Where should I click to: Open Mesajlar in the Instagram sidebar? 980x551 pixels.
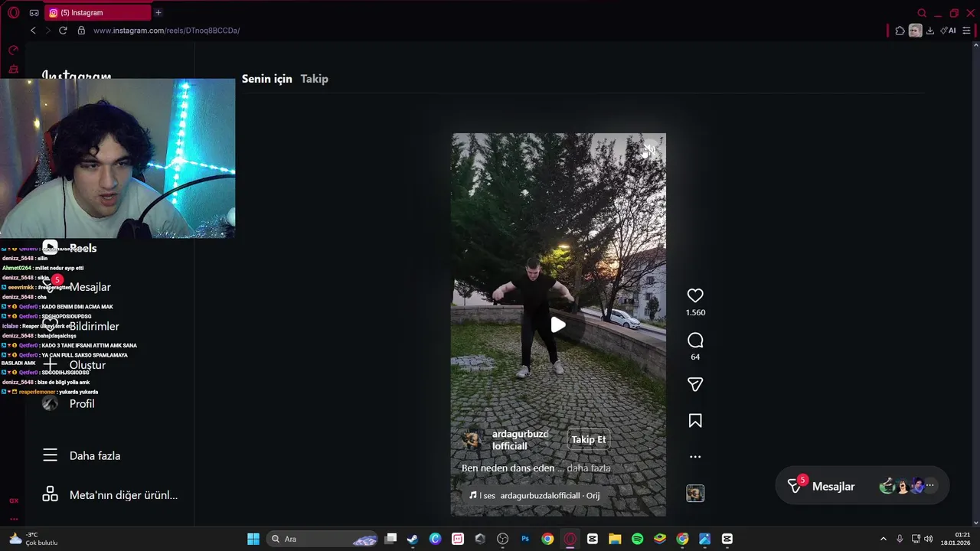77,287
